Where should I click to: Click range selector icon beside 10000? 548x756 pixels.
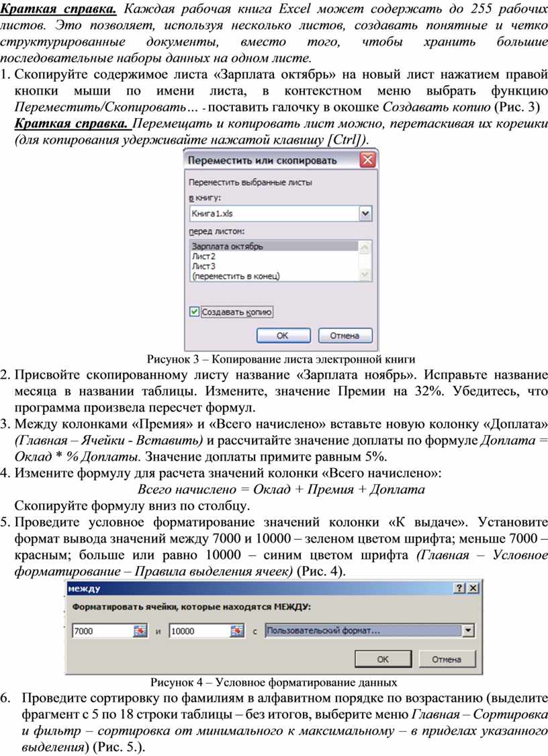[x=237, y=630]
